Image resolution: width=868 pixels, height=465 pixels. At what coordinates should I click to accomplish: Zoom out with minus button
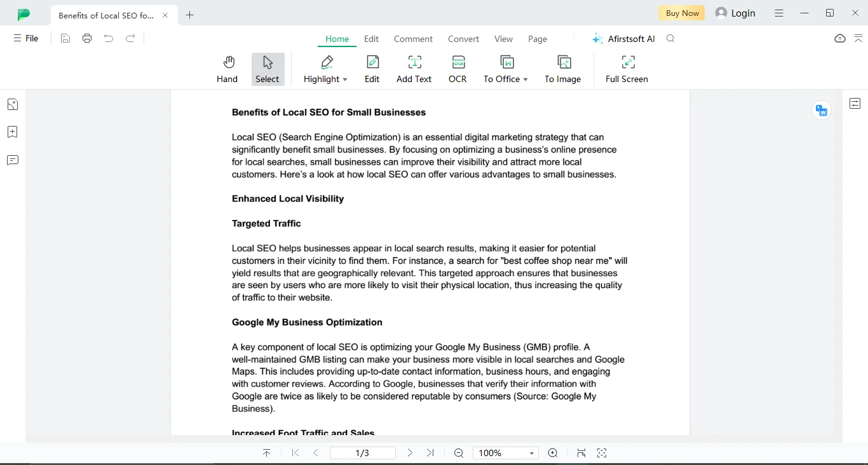click(x=459, y=453)
